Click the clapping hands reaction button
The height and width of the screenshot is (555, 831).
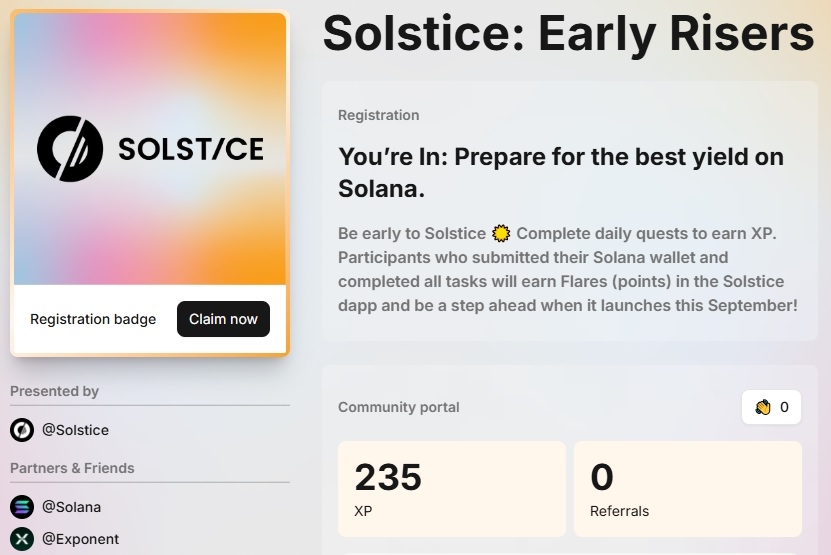pos(771,407)
